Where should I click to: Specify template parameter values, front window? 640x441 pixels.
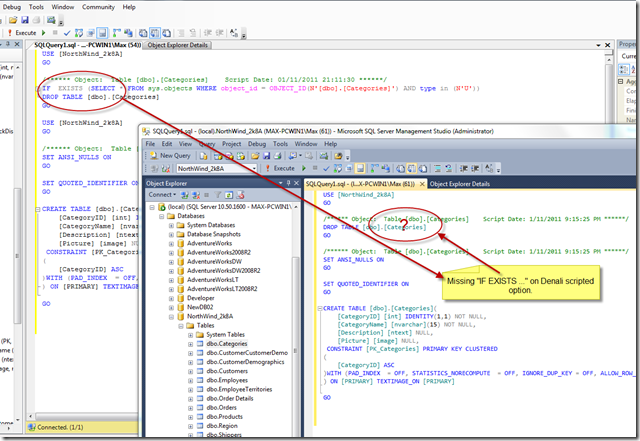pyautogui.click(x=489, y=168)
